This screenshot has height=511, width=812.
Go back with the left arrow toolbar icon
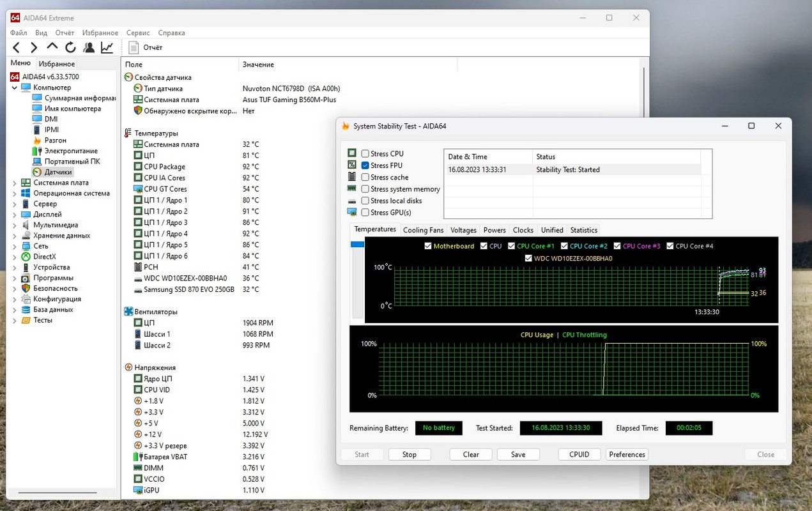(x=17, y=47)
